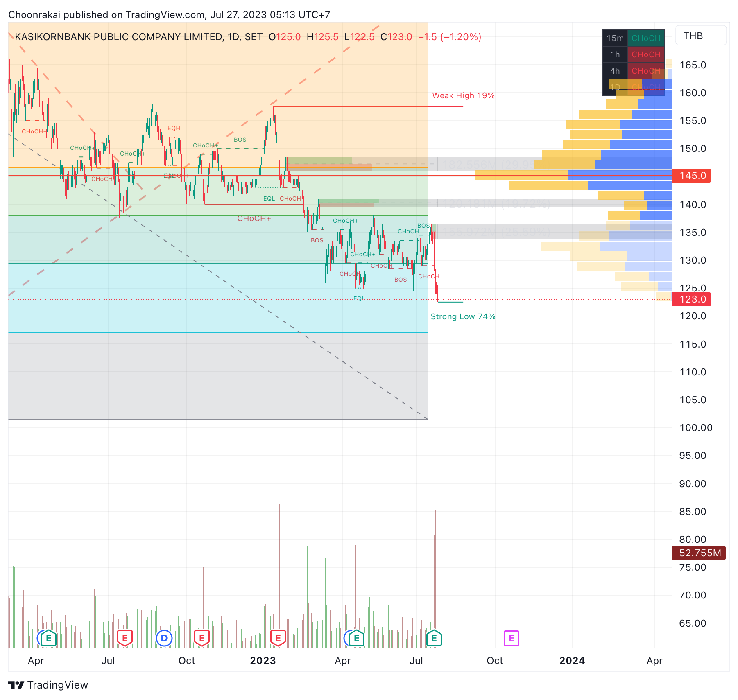738x700 pixels.
Task: Select the 4h row label in the structure table
Action: [x=615, y=71]
